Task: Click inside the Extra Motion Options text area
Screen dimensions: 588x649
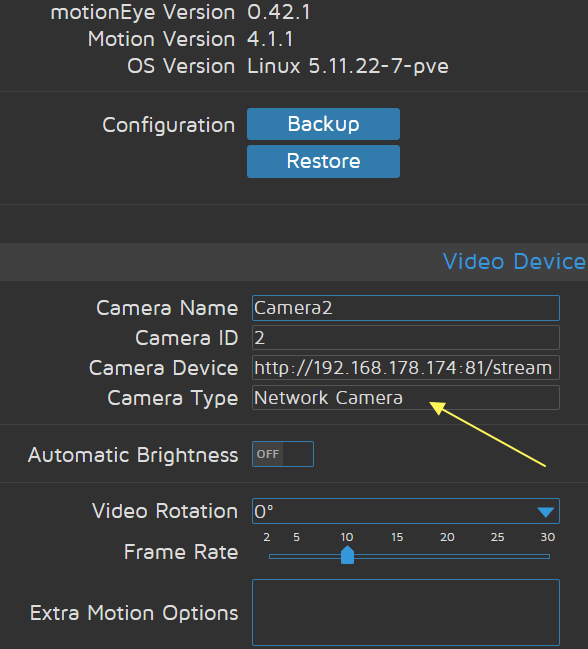Action: click(x=406, y=613)
